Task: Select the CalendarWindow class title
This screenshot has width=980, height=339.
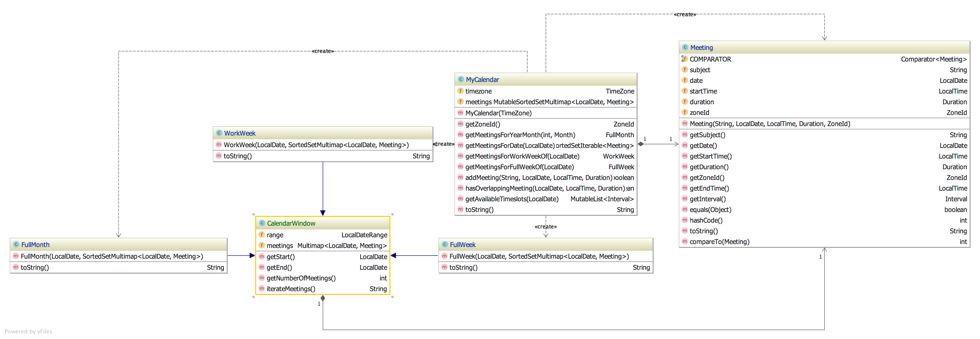Action: click(291, 223)
